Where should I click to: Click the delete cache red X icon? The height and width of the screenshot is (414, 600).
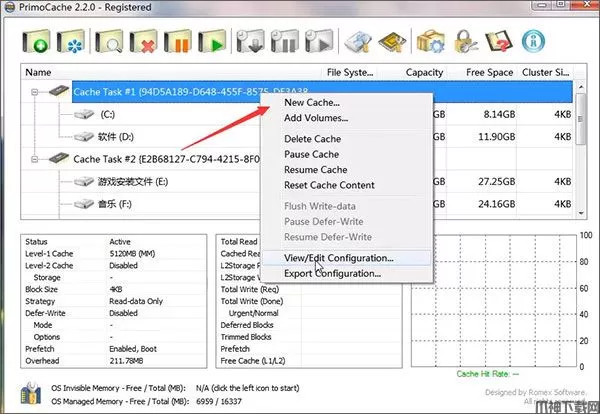143,41
